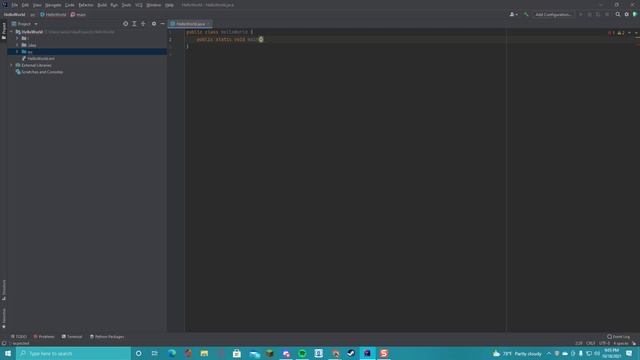Open the Run menu

pyautogui.click(x=114, y=5)
